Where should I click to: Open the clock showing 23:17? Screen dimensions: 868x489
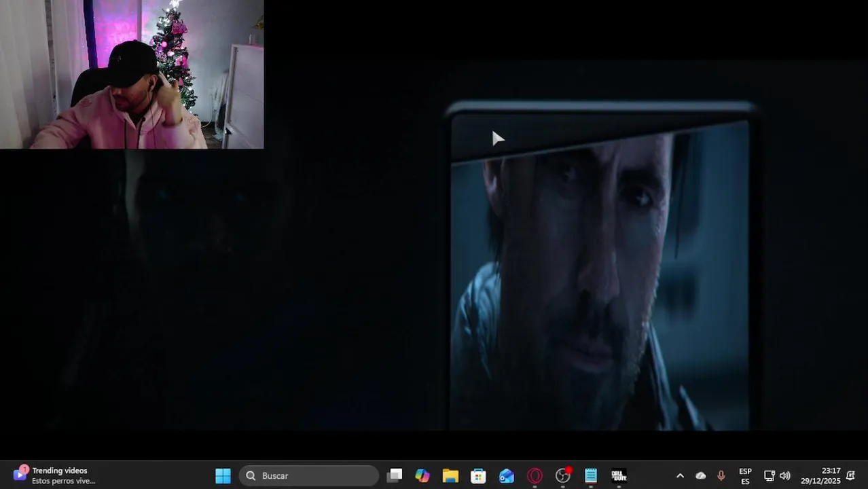pyautogui.click(x=820, y=476)
